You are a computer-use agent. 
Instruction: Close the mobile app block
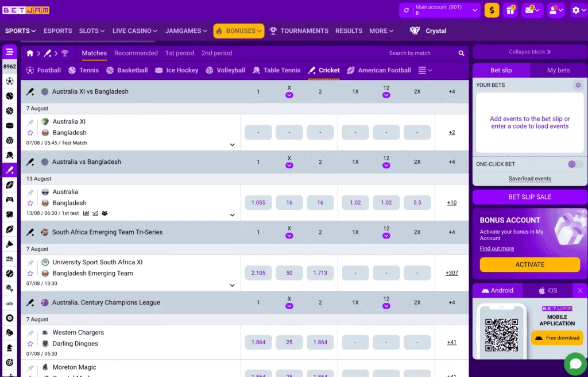pyautogui.click(x=580, y=291)
